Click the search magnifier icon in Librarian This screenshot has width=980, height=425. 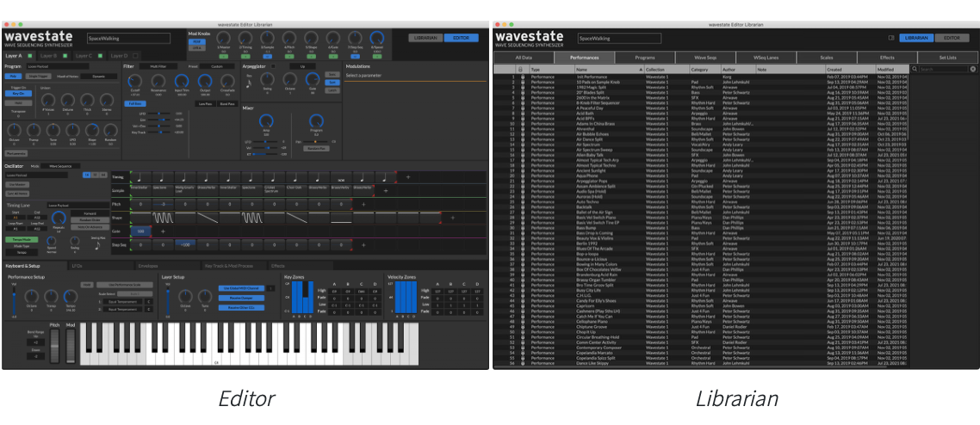point(915,70)
